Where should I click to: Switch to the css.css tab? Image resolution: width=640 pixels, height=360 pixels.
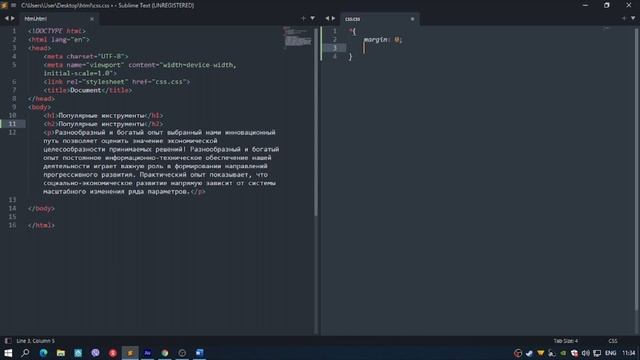353,19
